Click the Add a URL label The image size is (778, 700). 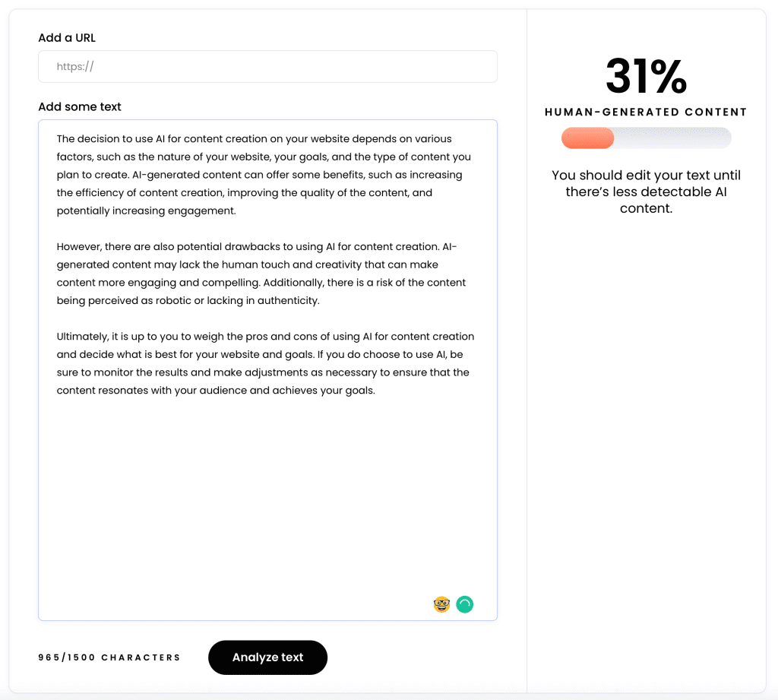67,37
